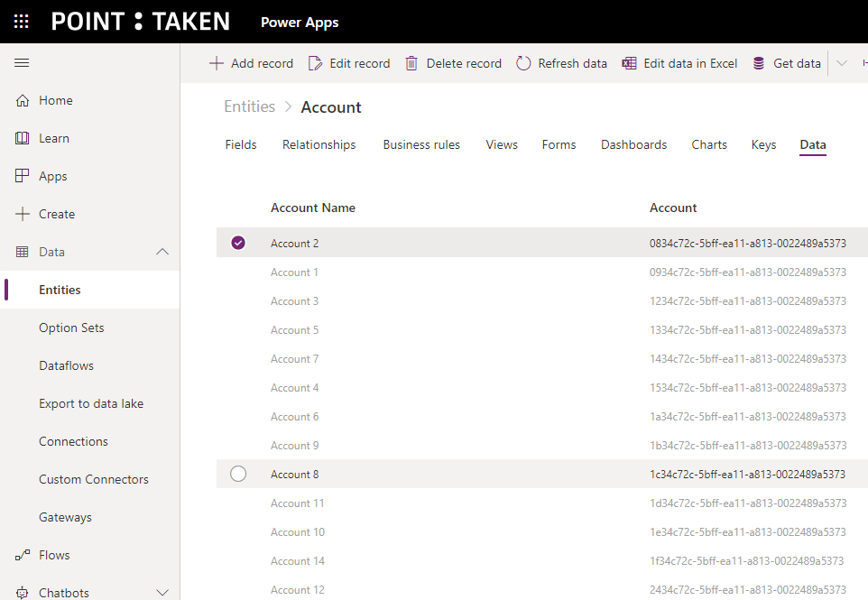The height and width of the screenshot is (600, 868).
Task: Click the Edit record pencil icon
Action: point(315,63)
